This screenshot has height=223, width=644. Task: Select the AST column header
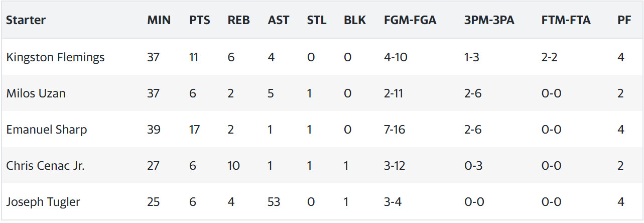(x=279, y=20)
